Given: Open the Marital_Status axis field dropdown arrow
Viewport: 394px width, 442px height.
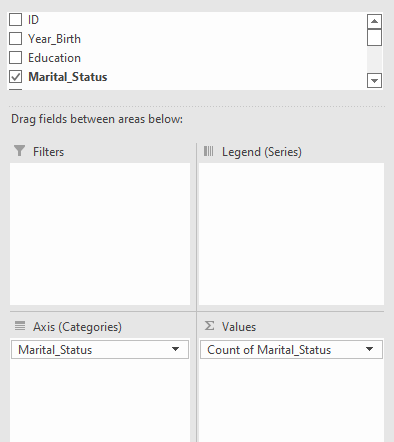Looking at the screenshot, I should point(175,349).
